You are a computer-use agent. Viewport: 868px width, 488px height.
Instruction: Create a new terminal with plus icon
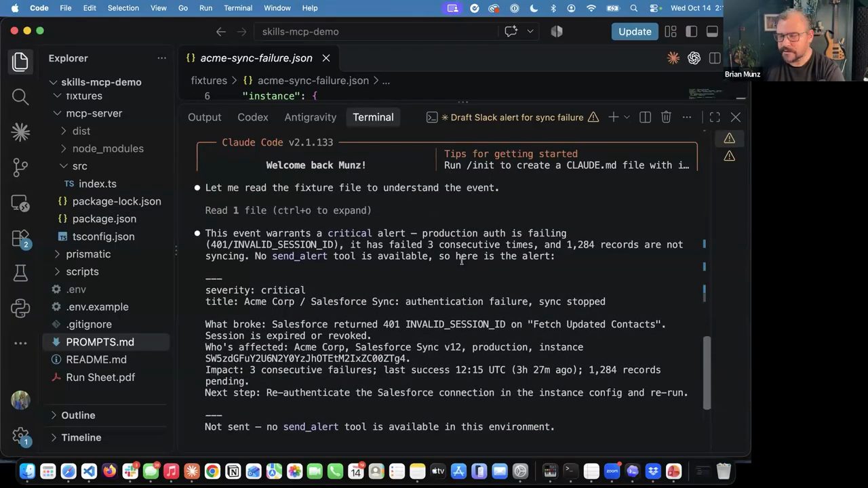613,117
